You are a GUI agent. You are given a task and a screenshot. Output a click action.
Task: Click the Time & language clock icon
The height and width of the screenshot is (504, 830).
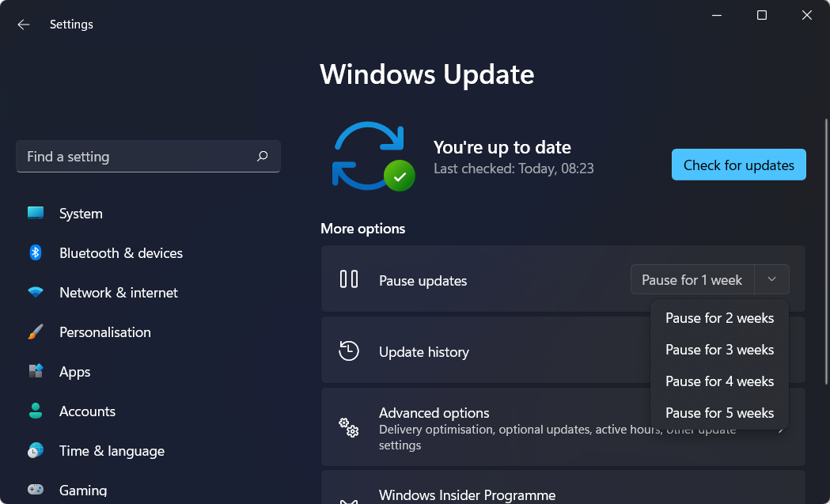click(x=36, y=450)
